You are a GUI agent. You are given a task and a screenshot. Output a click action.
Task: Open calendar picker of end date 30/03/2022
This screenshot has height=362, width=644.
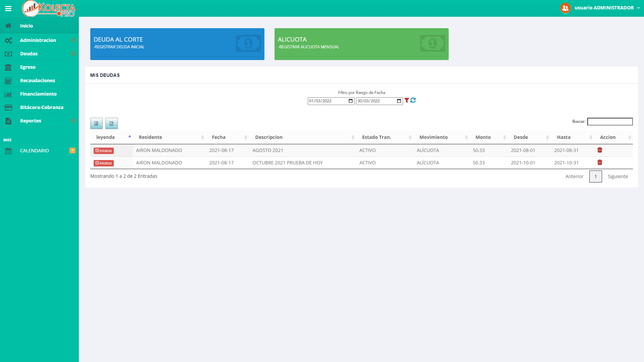[399, 101]
